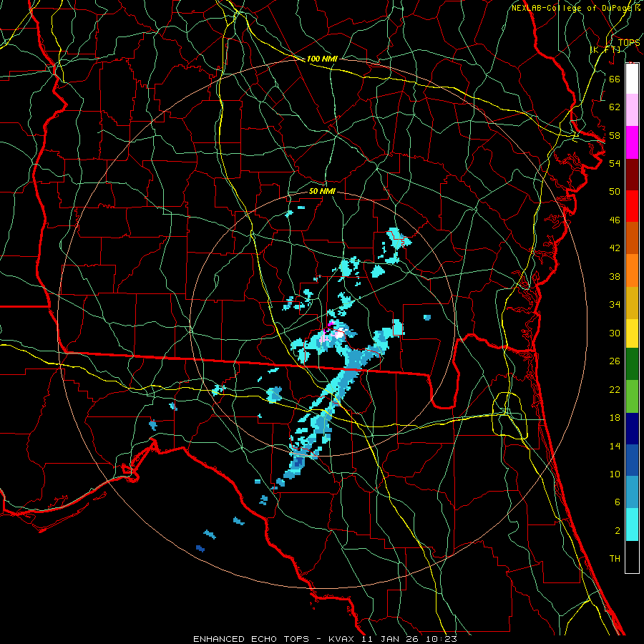Click the dark red 54 kft legend swatch
644x644 pixels.
(x=632, y=174)
